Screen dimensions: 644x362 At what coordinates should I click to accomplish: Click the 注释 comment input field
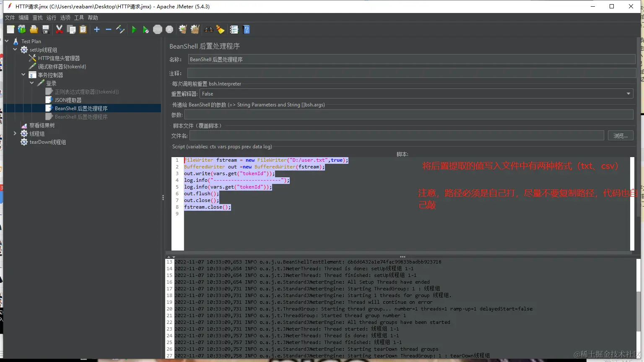coord(412,73)
